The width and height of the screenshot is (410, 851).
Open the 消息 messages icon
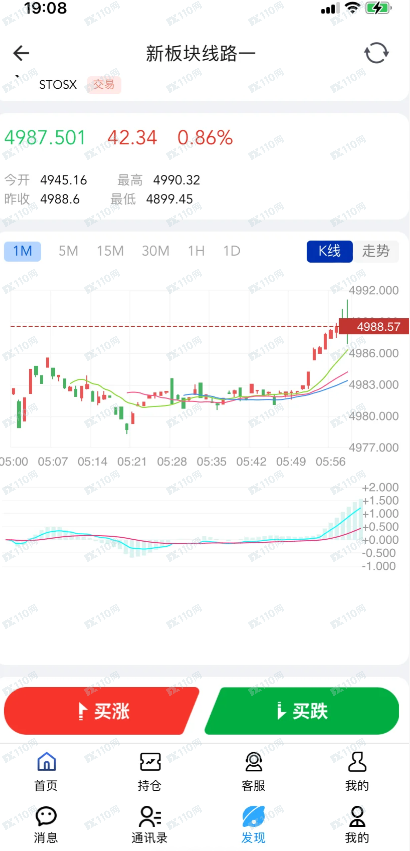tap(46, 815)
